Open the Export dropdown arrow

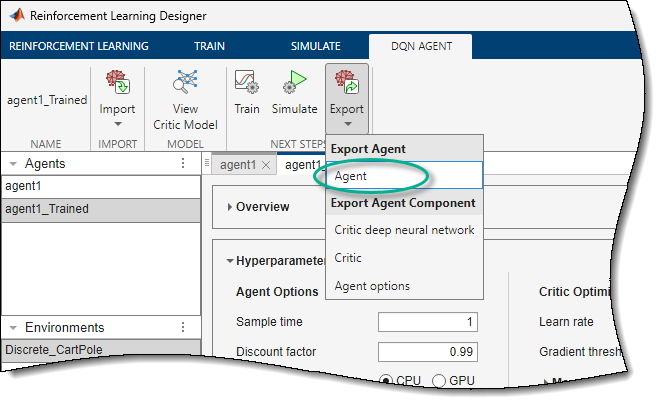point(348,124)
